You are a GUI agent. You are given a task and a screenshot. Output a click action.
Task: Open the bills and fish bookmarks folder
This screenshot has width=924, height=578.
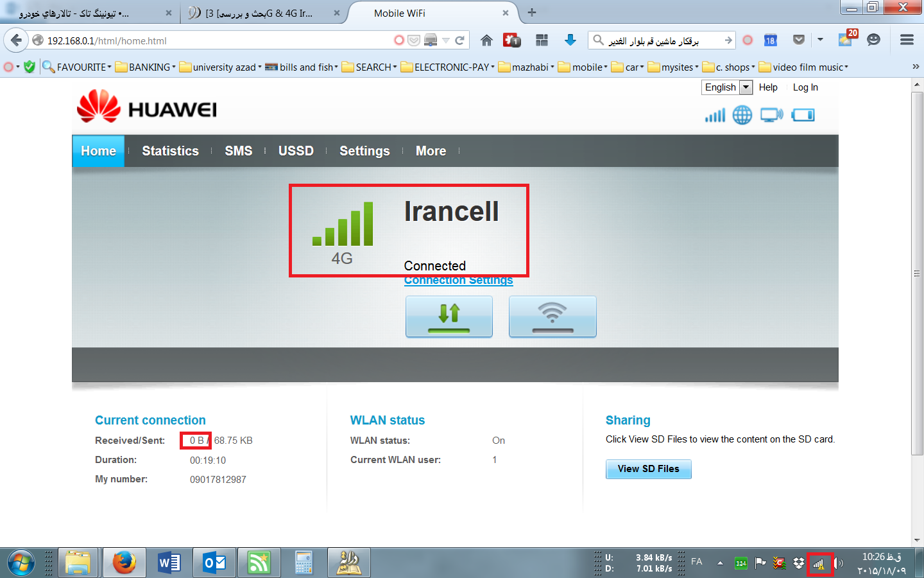(302, 67)
